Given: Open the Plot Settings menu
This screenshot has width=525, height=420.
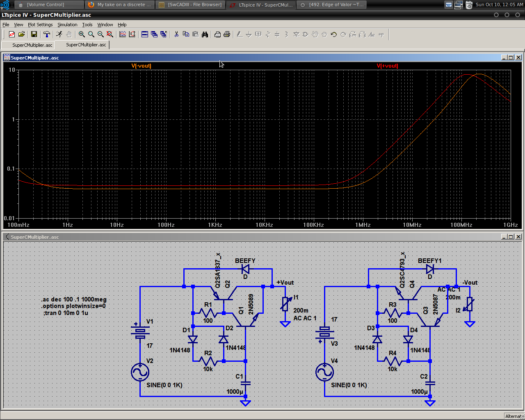Looking at the screenshot, I should point(40,25).
